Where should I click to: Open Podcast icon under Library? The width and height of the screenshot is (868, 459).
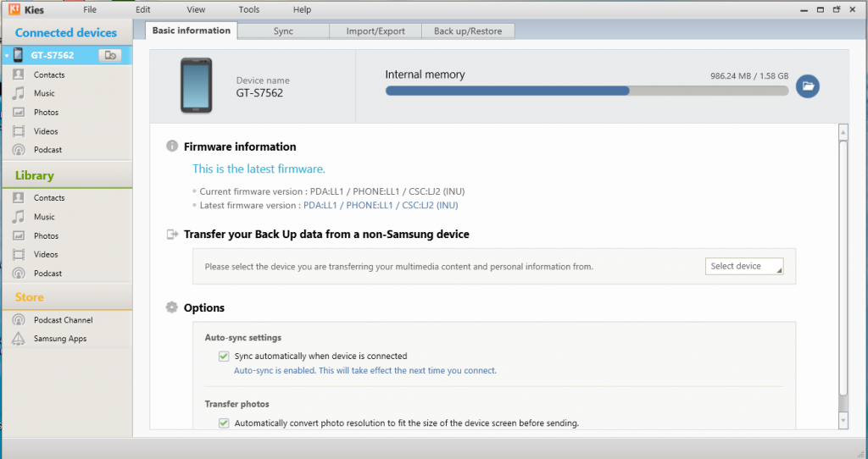coord(19,274)
